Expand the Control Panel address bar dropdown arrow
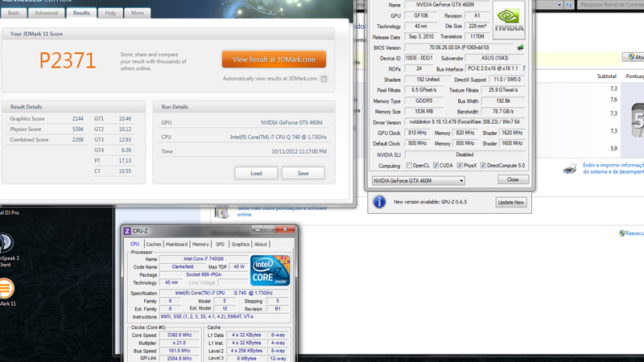This screenshot has width=644, height=362. click(559, 5)
